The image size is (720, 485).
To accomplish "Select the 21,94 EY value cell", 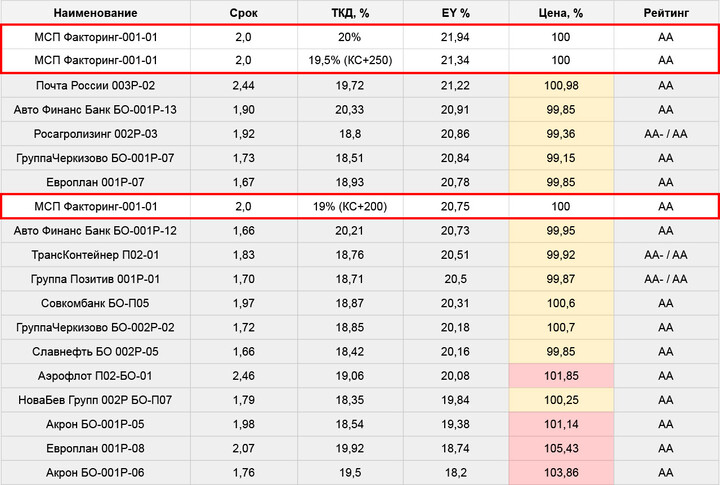I will [x=456, y=36].
